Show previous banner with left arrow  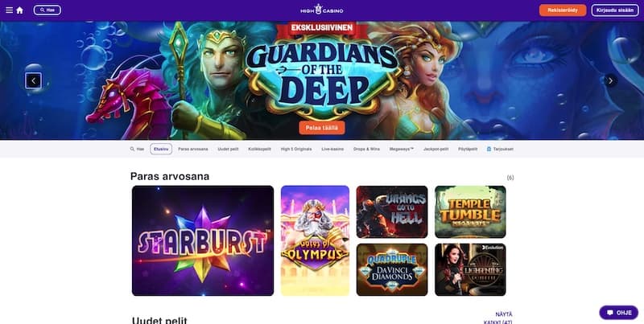(x=33, y=80)
